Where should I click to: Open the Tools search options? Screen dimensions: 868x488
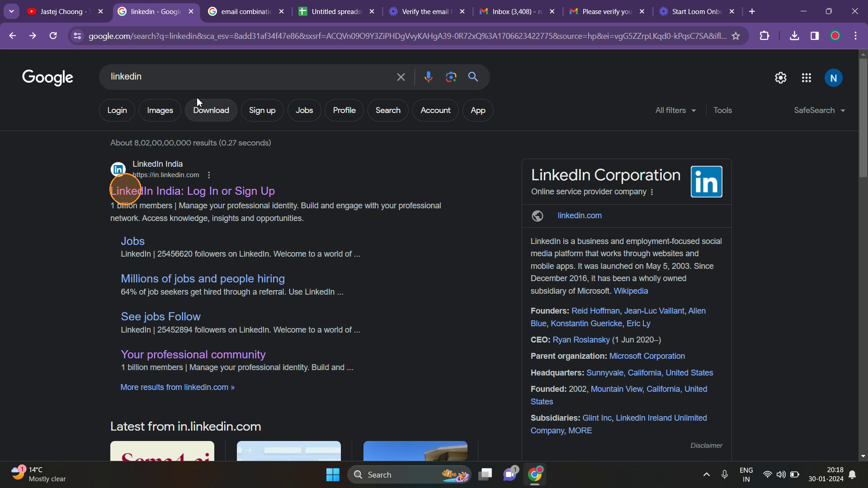click(722, 110)
